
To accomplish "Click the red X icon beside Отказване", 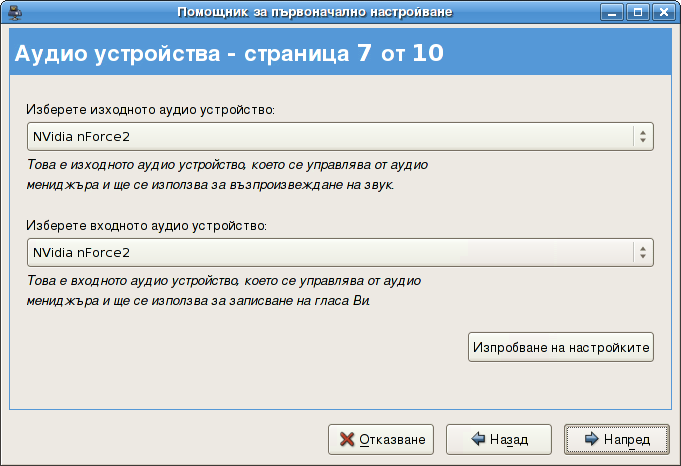I will click(346, 439).
